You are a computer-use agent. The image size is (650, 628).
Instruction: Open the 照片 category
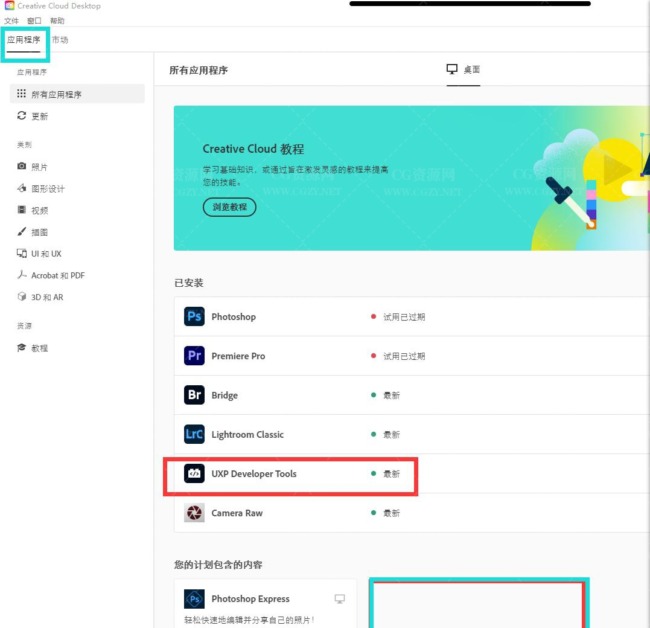(x=39, y=167)
